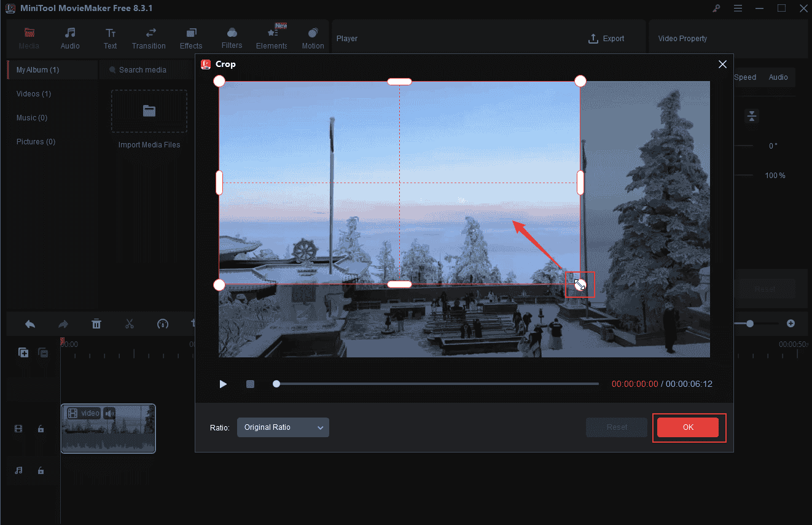Confirm the crop by clicking OK

(688, 427)
